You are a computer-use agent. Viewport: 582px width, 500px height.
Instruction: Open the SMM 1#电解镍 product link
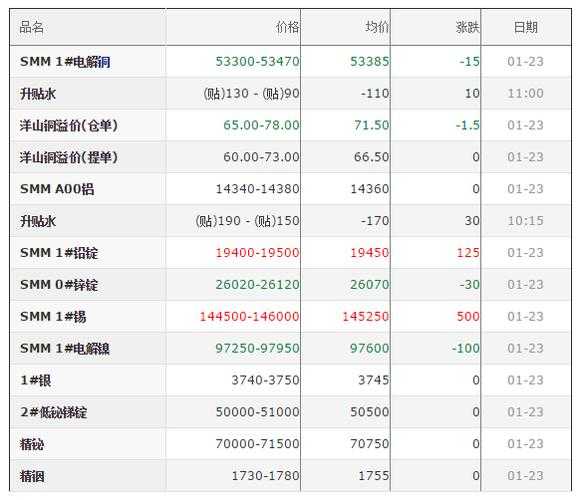point(65,349)
